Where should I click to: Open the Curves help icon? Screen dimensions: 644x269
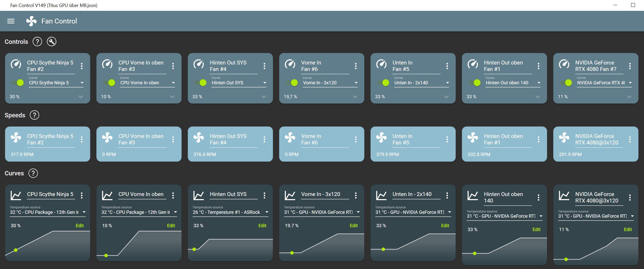pyautogui.click(x=33, y=173)
